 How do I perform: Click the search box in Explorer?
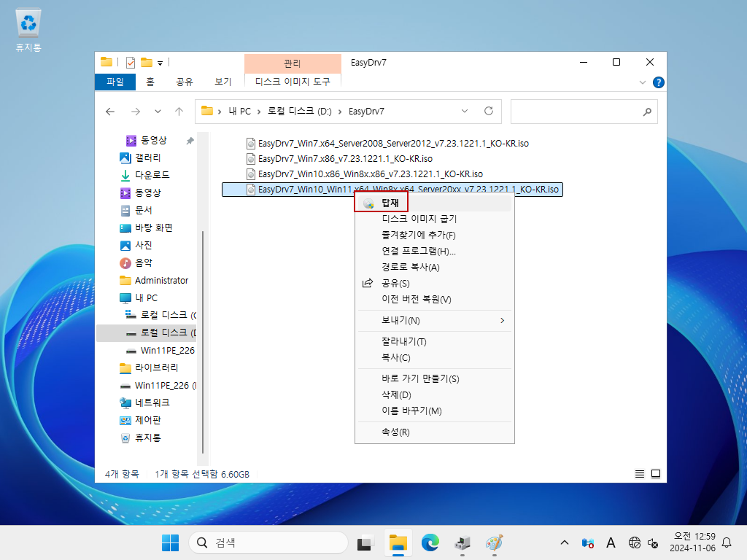pos(584,112)
